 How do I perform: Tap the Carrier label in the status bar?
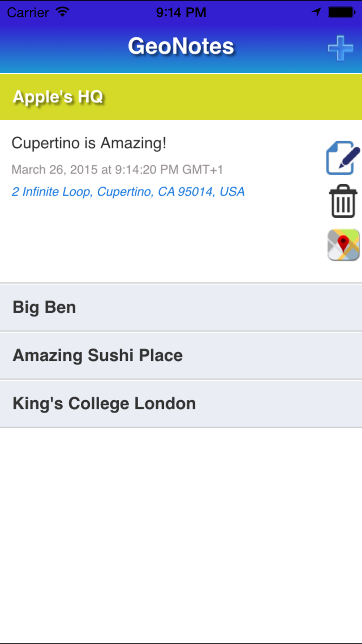[28, 13]
